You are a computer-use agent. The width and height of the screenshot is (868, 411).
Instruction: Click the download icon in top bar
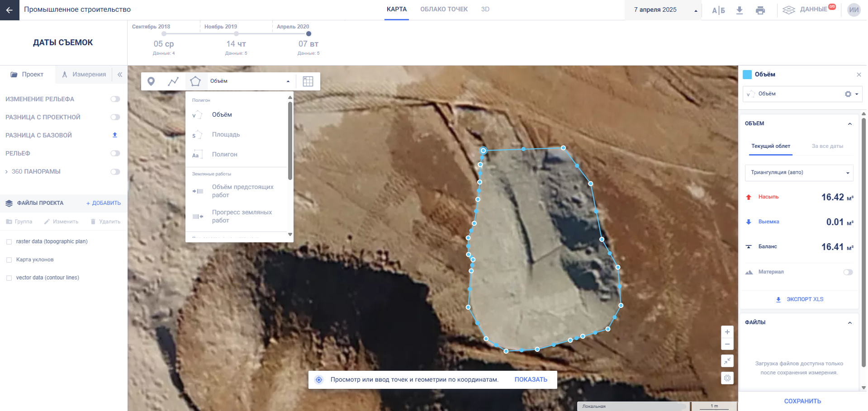pos(740,10)
